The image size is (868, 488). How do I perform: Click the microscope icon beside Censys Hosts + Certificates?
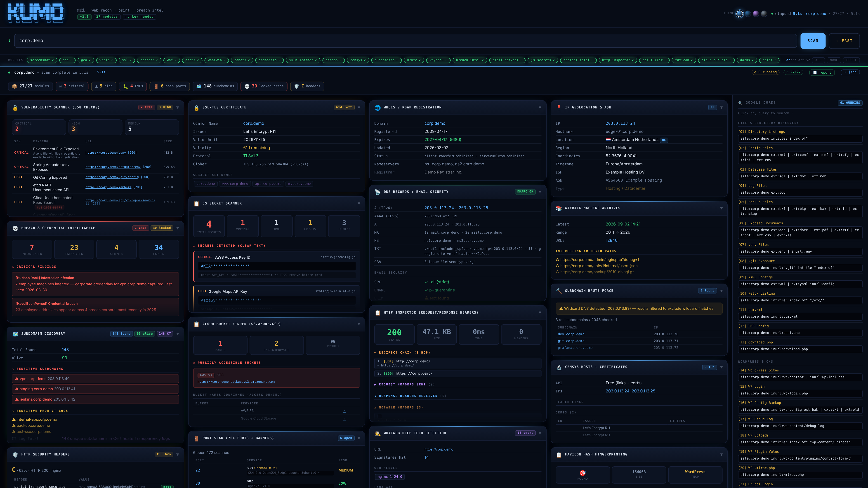tap(559, 367)
